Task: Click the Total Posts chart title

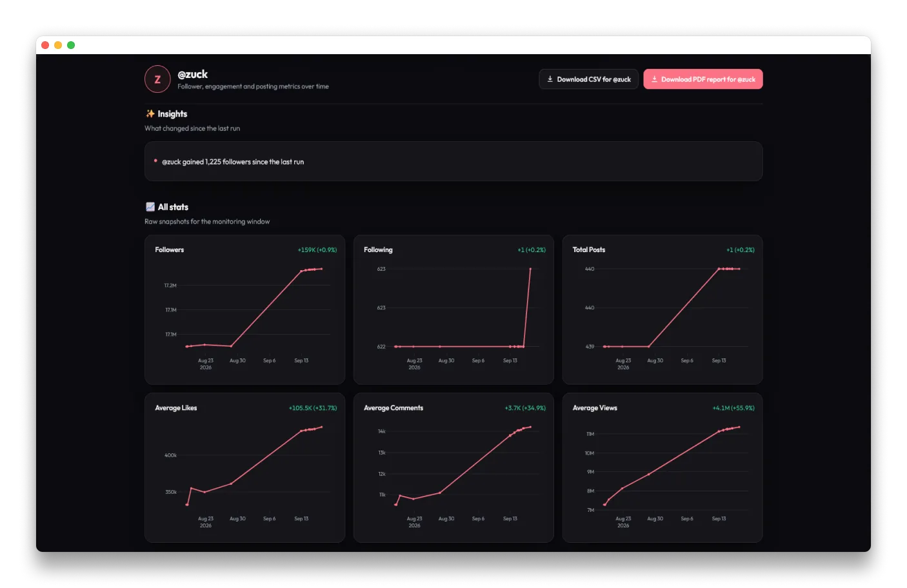Action: [x=589, y=250]
